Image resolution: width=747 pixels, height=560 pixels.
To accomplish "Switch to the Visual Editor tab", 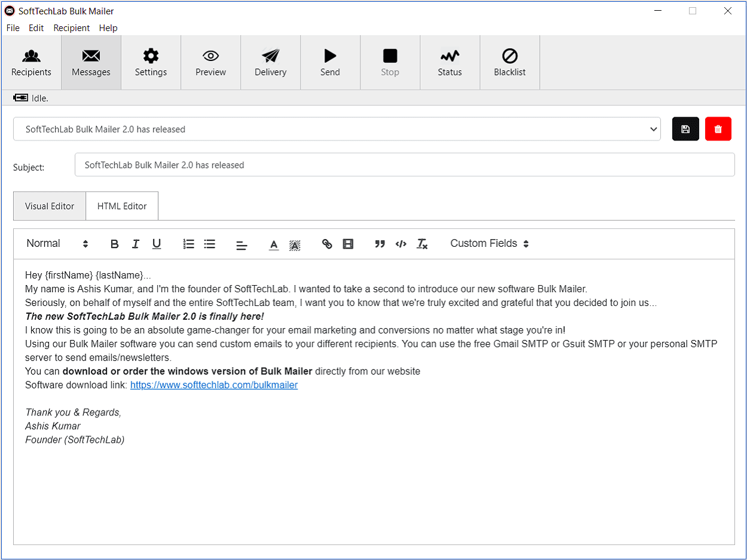I will (50, 206).
